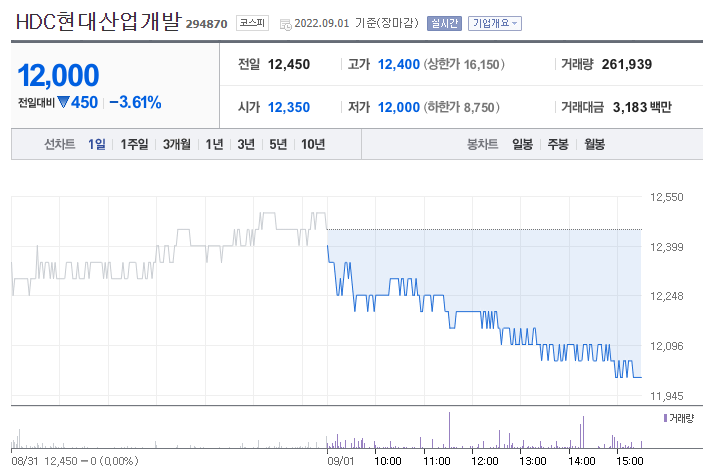
Task: Click the 15:00 time axis label
Action: click(629, 461)
